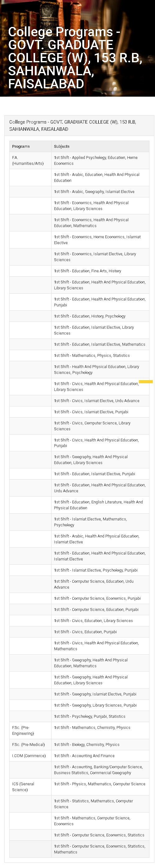Click the Programs column header
The height and width of the screenshot is (868, 155).
click(30, 147)
